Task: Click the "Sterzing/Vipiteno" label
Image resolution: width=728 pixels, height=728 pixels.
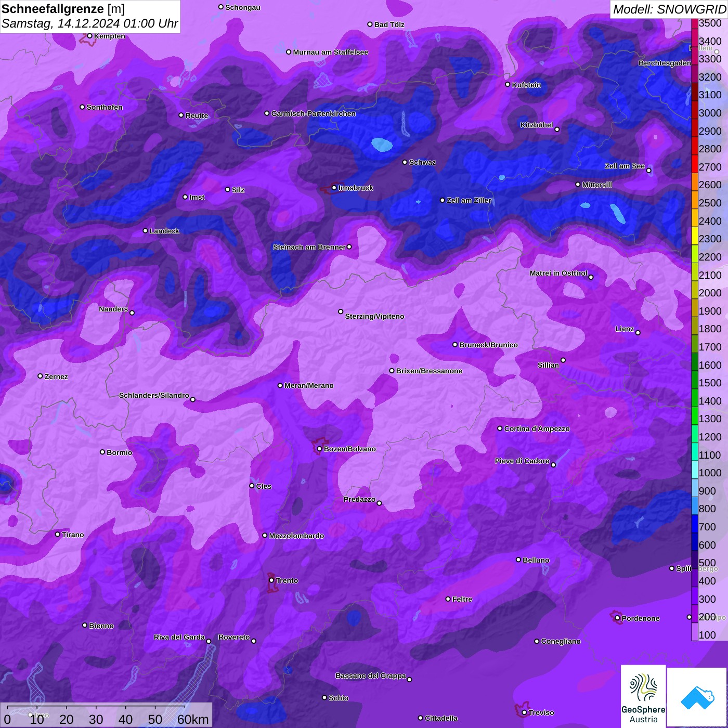Action: point(374,316)
